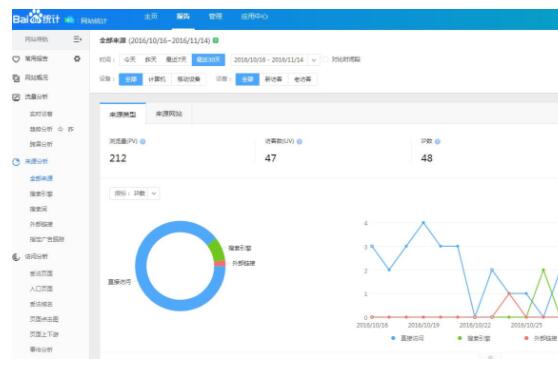
Task: Open 搜索引擎 in sidebar
Action: click(x=41, y=194)
